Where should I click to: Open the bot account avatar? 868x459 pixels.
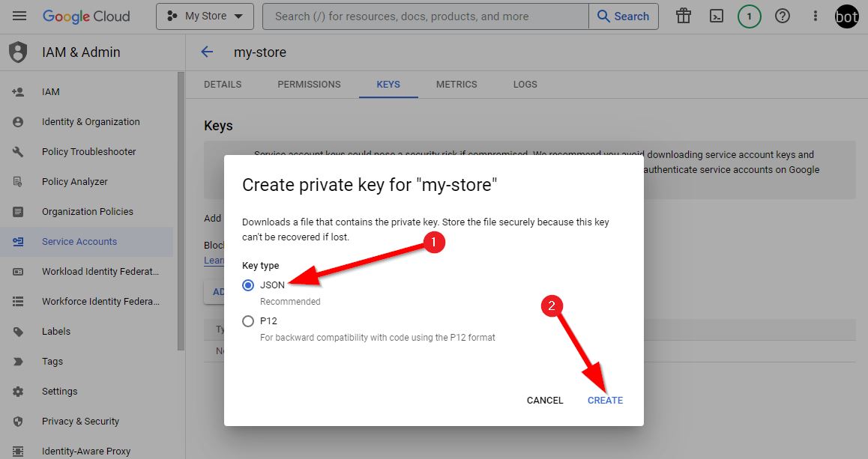click(846, 16)
